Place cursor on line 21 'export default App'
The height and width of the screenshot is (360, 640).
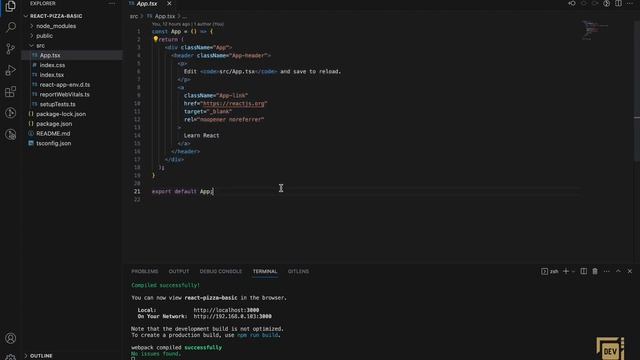pos(182,191)
